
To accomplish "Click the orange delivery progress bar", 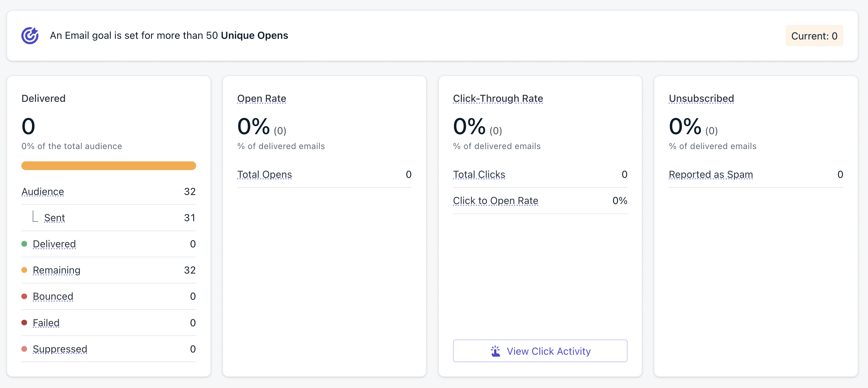I will tap(109, 166).
